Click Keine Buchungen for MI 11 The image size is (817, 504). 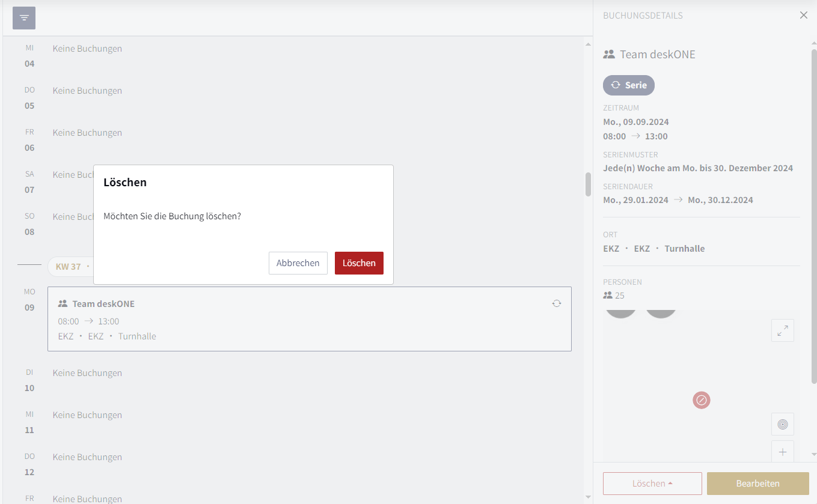point(87,415)
